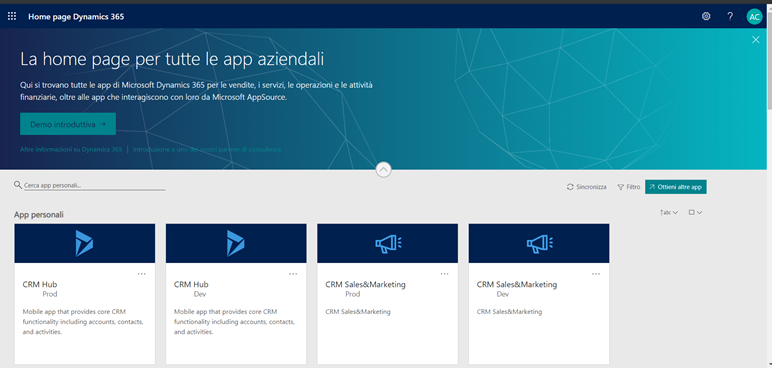Click the App personali section heading
Screen dimensions: 773x368
click(x=38, y=215)
